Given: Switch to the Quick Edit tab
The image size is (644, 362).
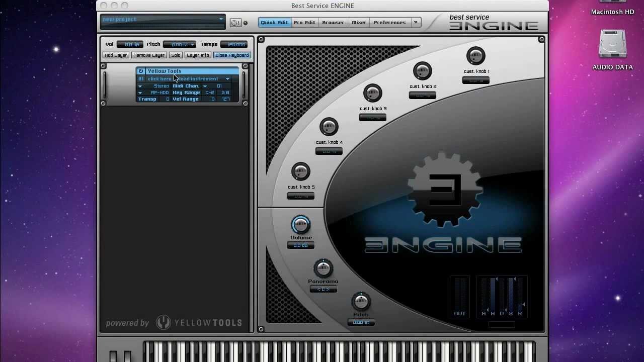Looking at the screenshot, I should 274,23.
